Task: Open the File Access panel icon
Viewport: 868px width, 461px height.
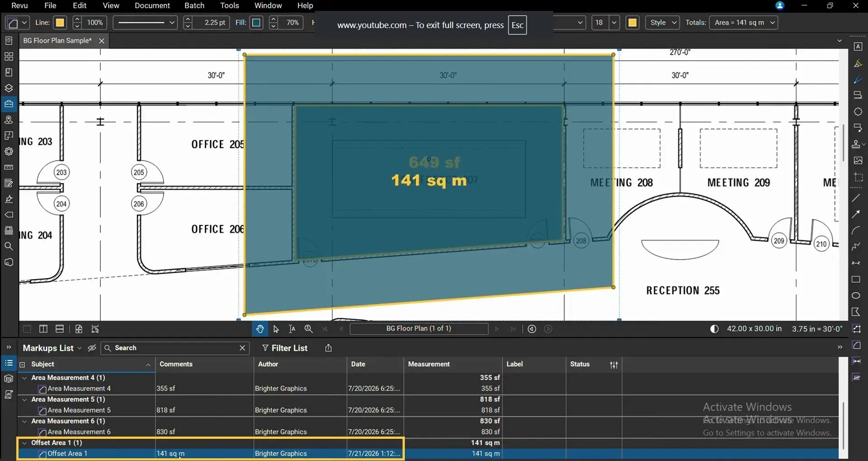Action: coord(9,41)
